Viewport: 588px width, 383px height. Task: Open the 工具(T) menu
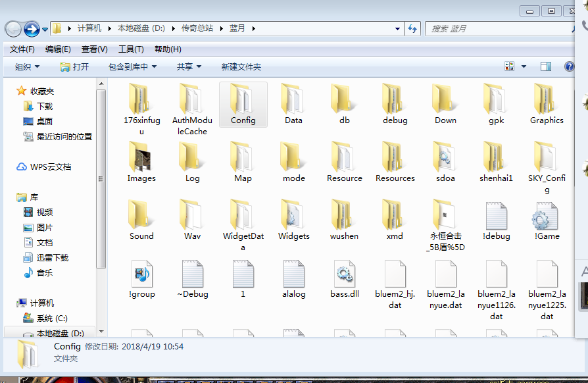131,49
